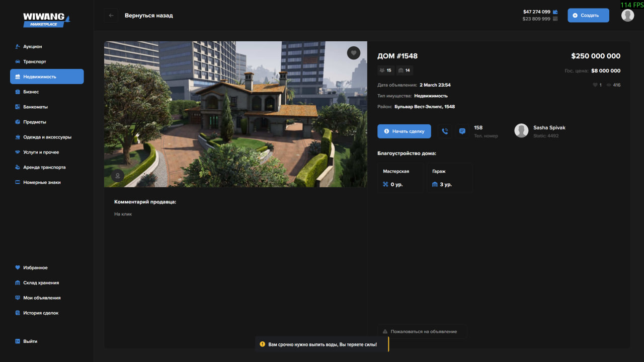Click Начать сделку button
The width and height of the screenshot is (644, 362).
(x=404, y=131)
